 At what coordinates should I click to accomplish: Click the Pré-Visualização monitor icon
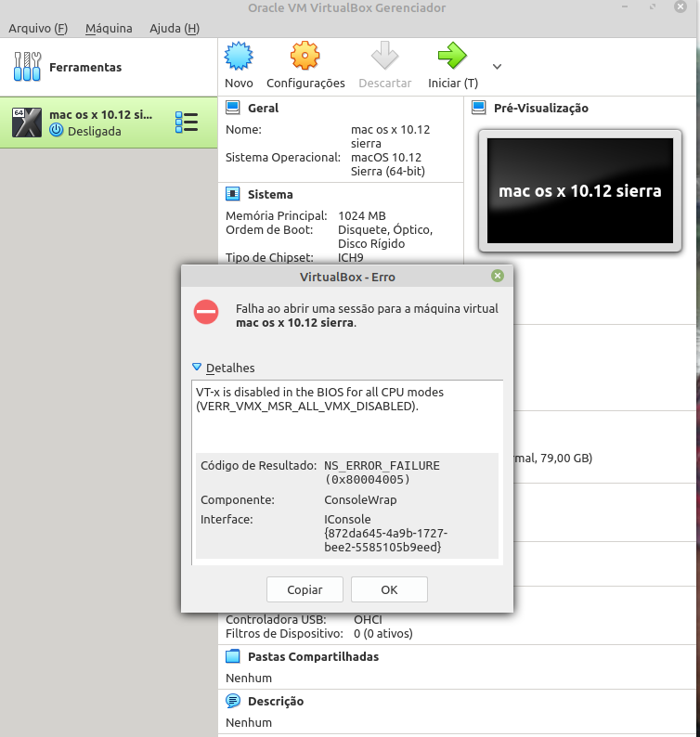pos(478,108)
